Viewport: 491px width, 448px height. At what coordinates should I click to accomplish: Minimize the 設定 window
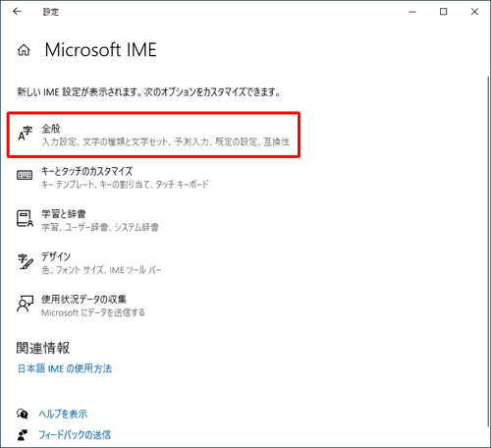[x=412, y=12]
